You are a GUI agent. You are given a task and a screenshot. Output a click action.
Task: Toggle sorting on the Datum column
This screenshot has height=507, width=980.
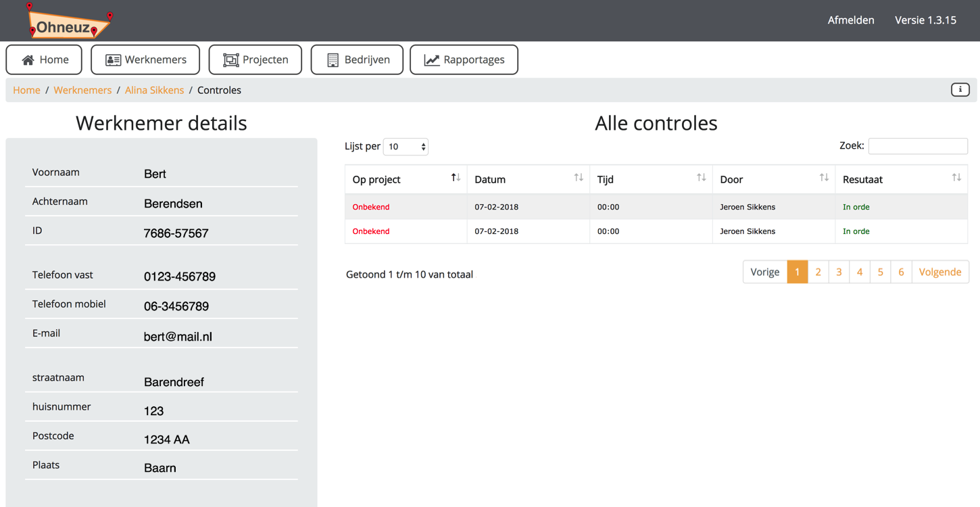coord(579,177)
